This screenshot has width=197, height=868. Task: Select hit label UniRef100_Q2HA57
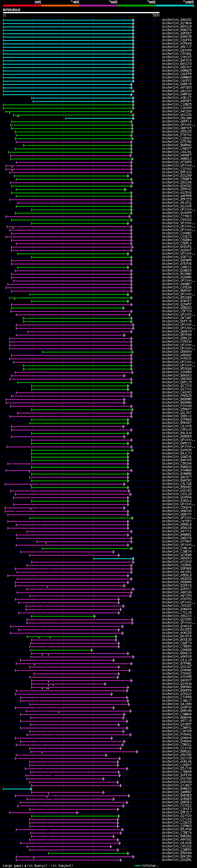coord(177,304)
